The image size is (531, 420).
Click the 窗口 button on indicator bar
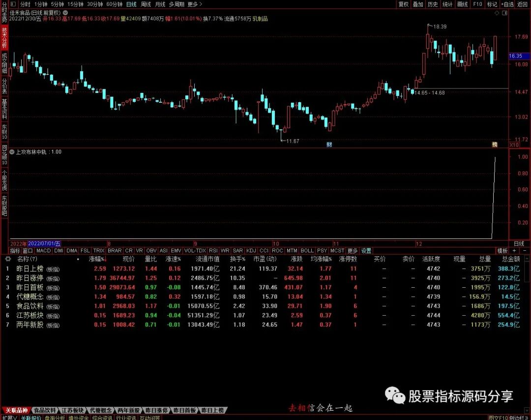pyautogui.click(x=28, y=251)
